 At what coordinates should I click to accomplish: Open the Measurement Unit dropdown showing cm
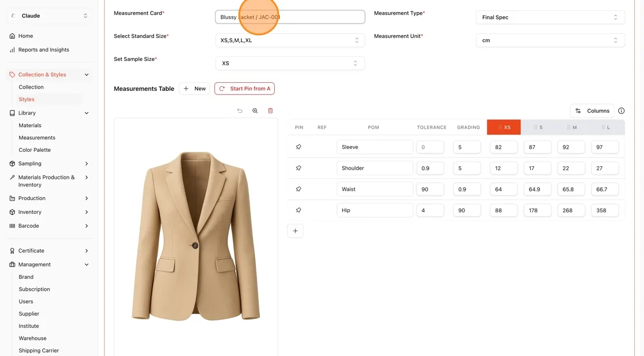coord(550,40)
